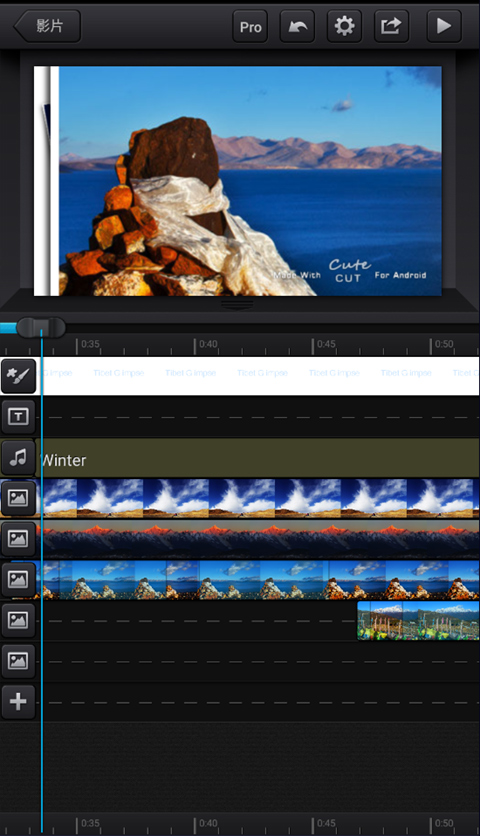Open settings gear in top toolbar
This screenshot has height=836, width=480.
(x=344, y=26)
